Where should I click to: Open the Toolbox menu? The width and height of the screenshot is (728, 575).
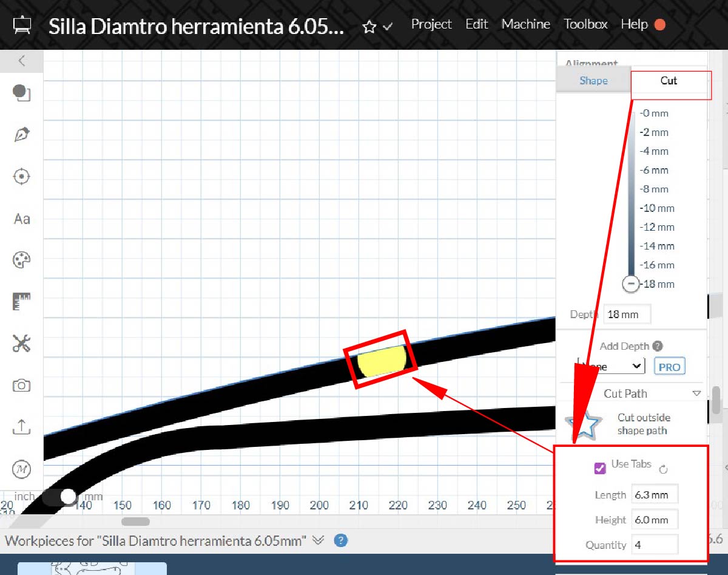coord(585,24)
